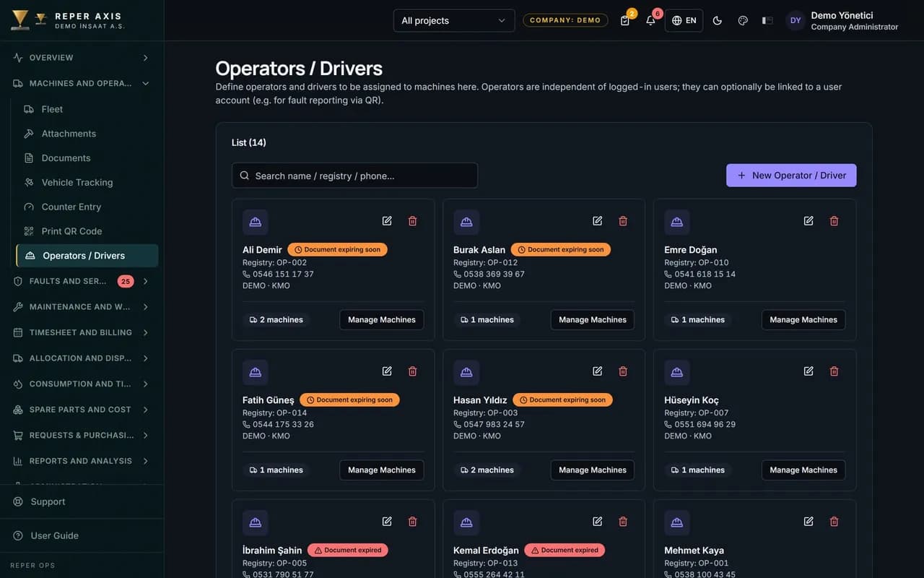
Task: Open the EN language selector
Action: tap(684, 20)
